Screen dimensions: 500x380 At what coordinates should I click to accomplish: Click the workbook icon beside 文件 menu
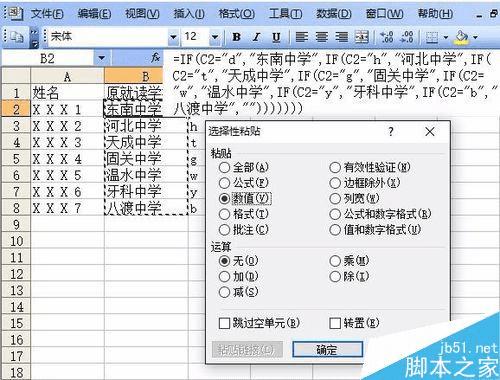pyautogui.click(x=15, y=13)
